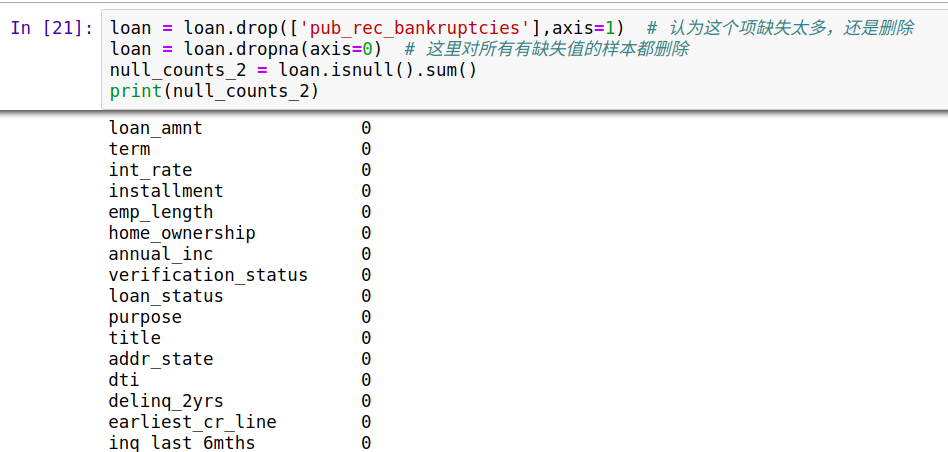This screenshot has width=948, height=452.
Task: Click the comment '这里对所有有缺失值的样本都删除'
Action: click(546, 49)
